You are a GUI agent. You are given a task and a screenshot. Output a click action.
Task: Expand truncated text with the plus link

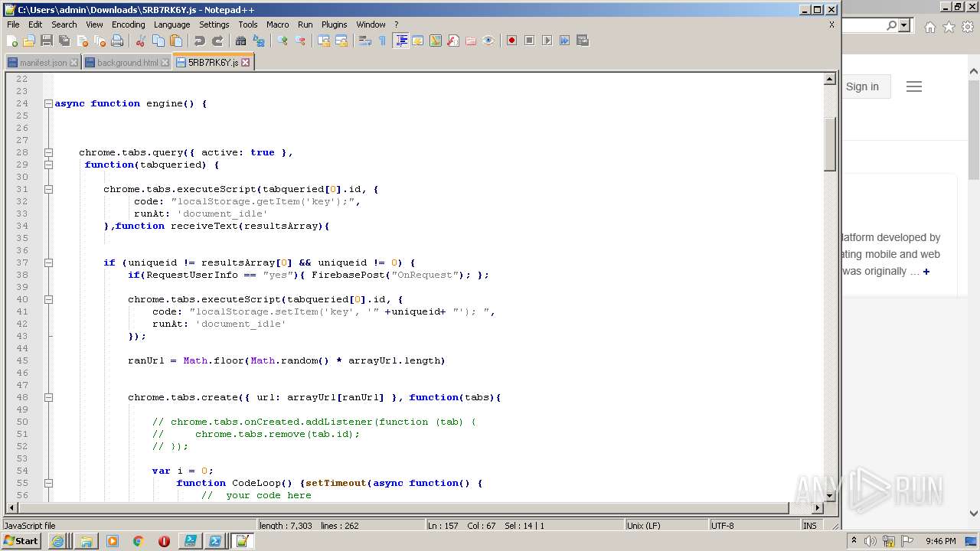tap(926, 272)
